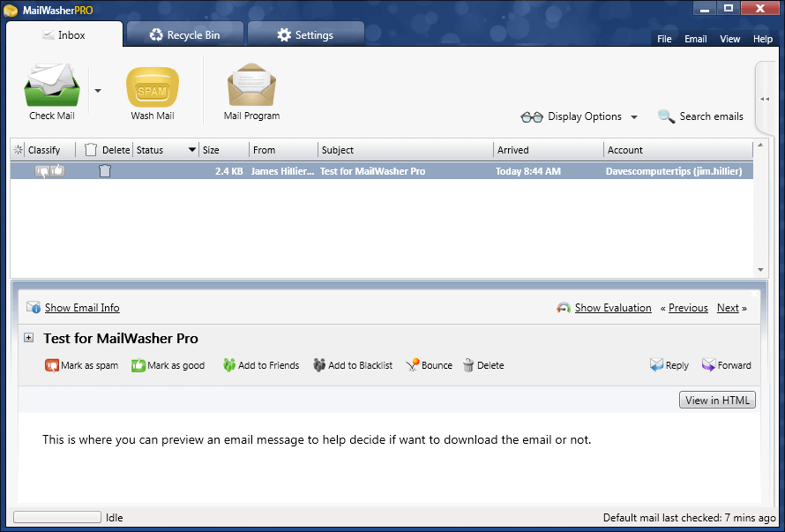Click Mark as good green thumb icon
The image size is (785, 532).
(138, 365)
